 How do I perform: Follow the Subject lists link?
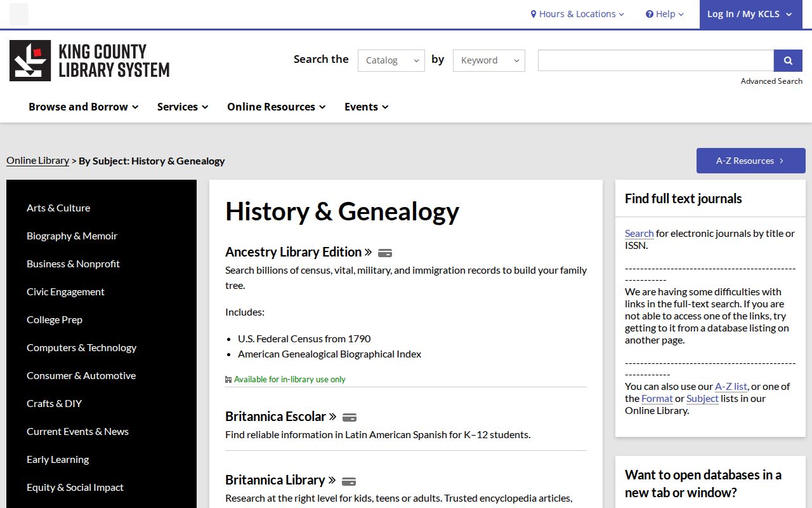point(702,398)
